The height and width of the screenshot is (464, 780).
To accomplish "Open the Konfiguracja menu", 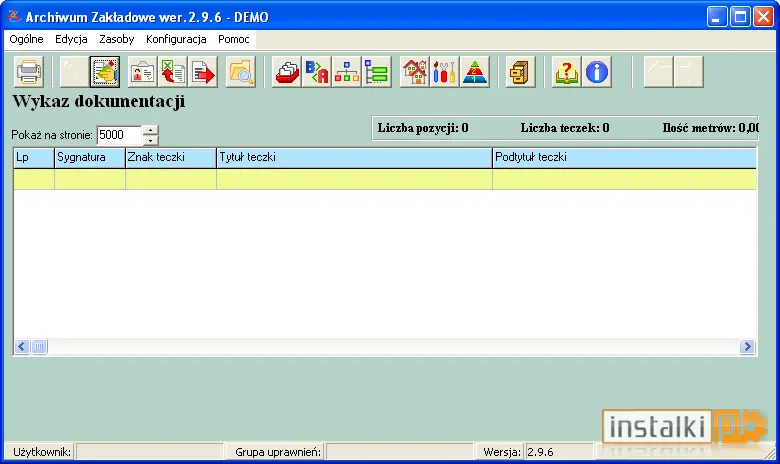I will tap(176, 39).
